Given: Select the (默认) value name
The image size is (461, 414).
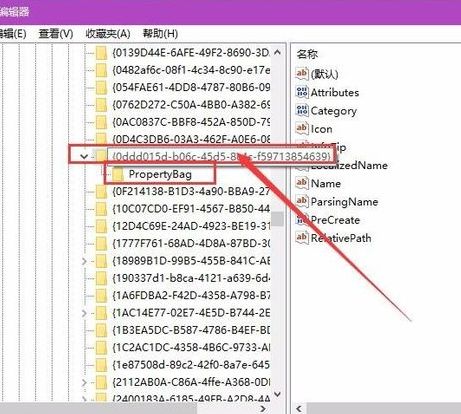Looking at the screenshot, I should point(324,74).
